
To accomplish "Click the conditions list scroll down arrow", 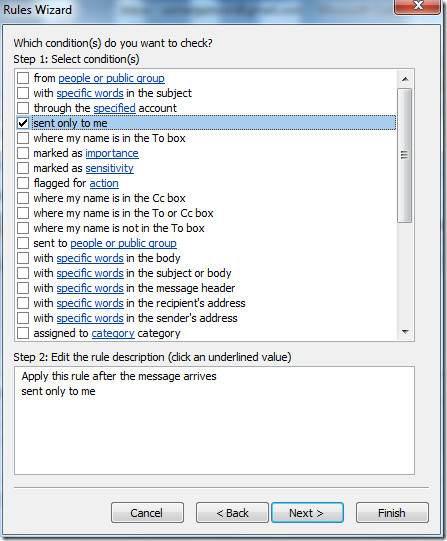I will [x=405, y=332].
